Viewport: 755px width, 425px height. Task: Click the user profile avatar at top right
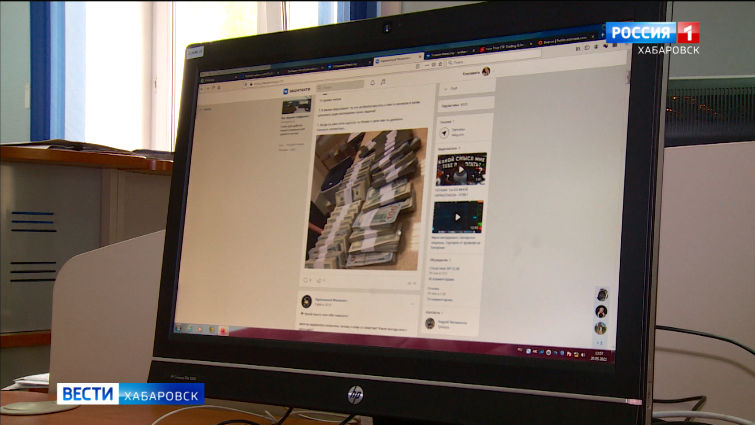486,71
